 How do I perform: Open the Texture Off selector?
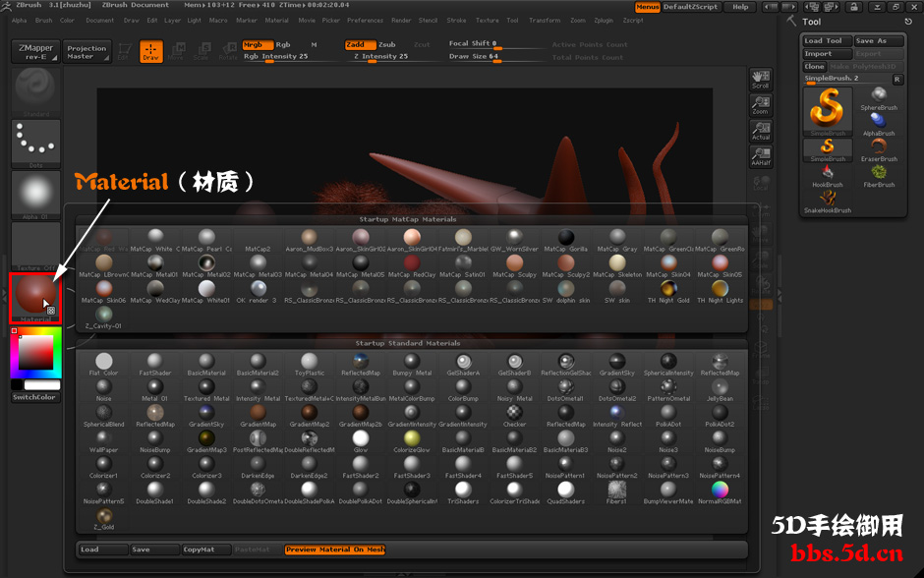(36, 247)
